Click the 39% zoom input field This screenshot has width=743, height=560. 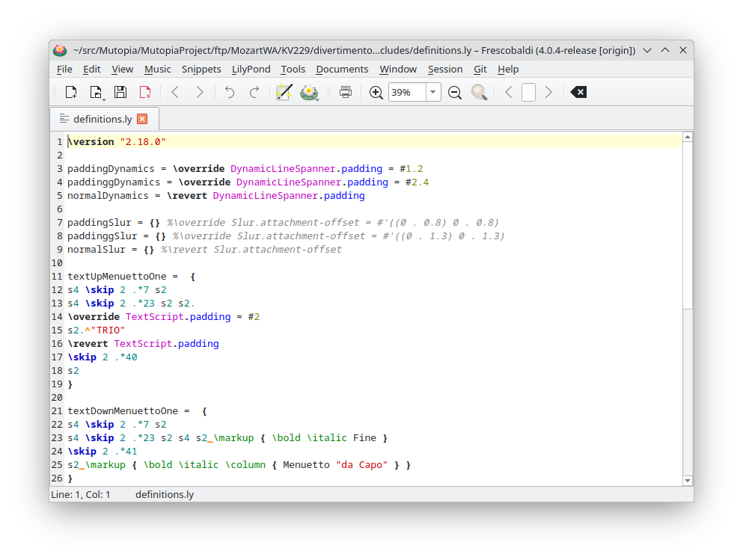pyautogui.click(x=408, y=92)
